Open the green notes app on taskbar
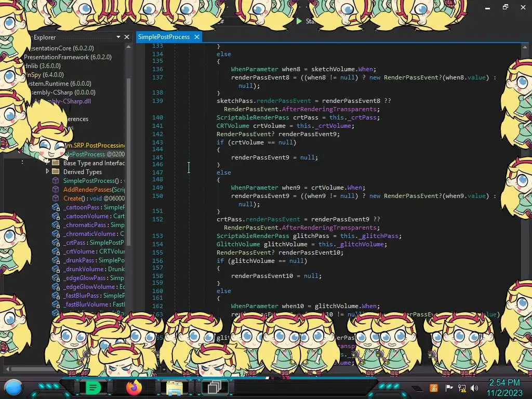 pos(93,388)
